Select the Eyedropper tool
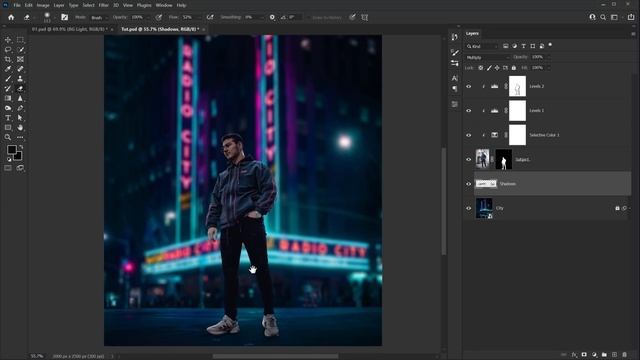640x360 pixels. (x=8, y=69)
